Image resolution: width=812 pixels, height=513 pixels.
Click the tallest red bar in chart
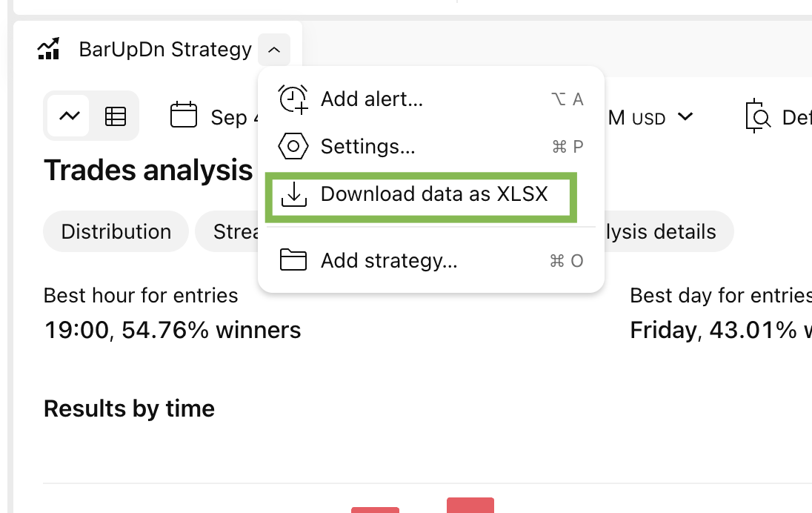(x=470, y=506)
